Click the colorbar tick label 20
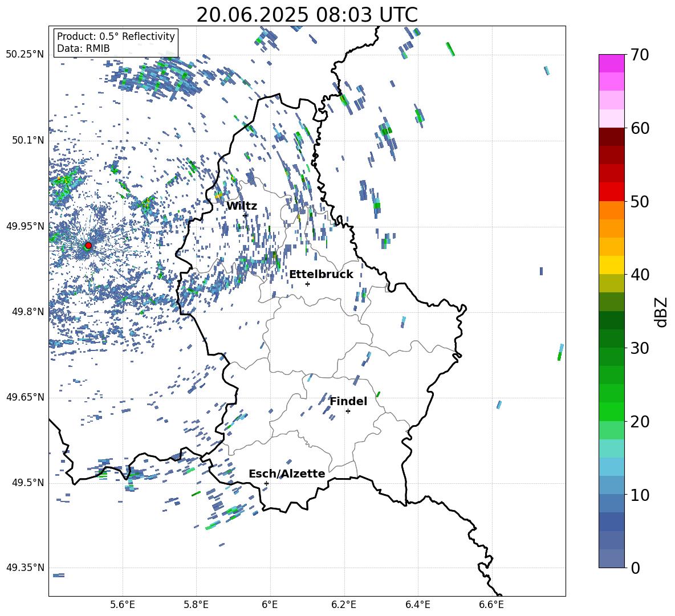Viewport: 675px width, 616px height. pyautogui.click(x=640, y=421)
